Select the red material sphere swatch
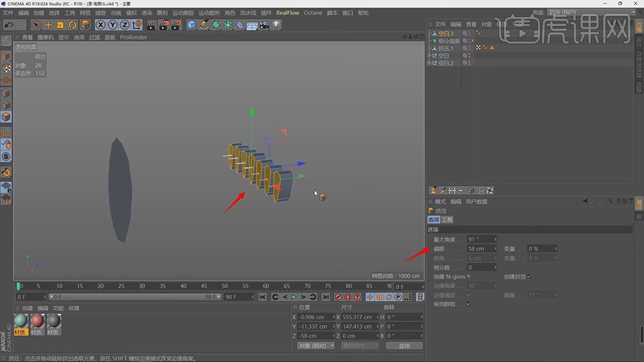The height and width of the screenshot is (362, 644). (x=37, y=321)
